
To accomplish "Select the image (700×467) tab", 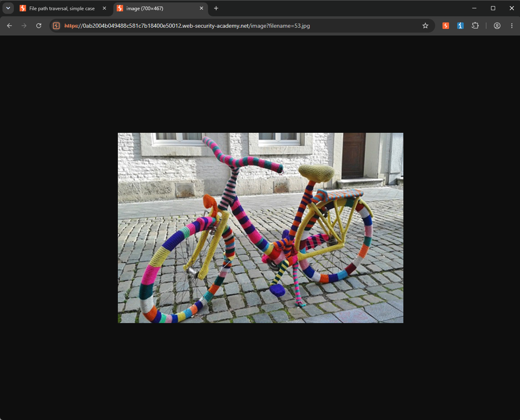I will pos(161,8).
